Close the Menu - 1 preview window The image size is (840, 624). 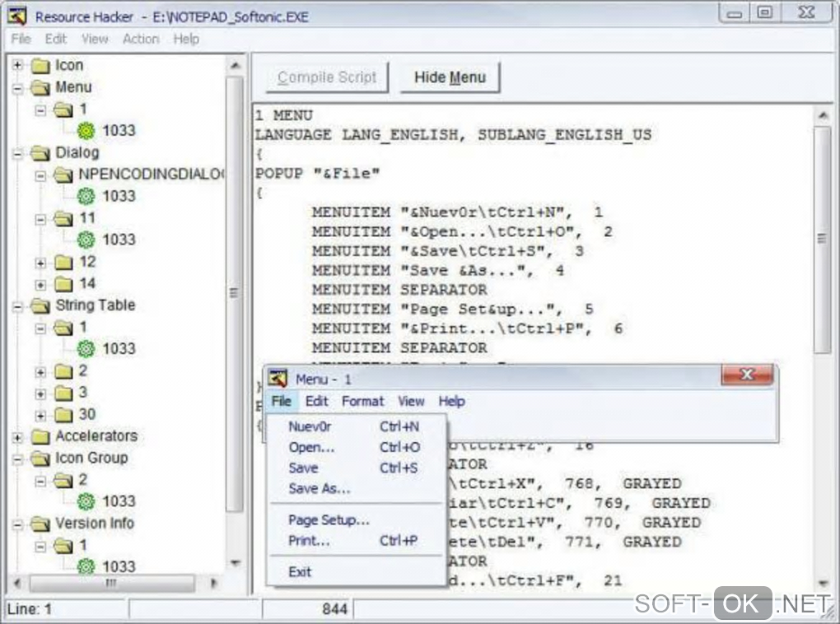747,375
